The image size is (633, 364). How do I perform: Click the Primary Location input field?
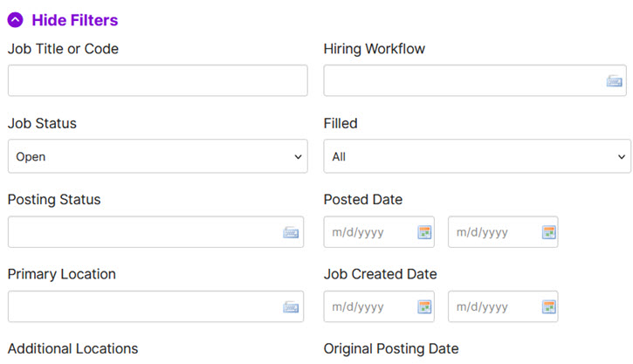(155, 306)
